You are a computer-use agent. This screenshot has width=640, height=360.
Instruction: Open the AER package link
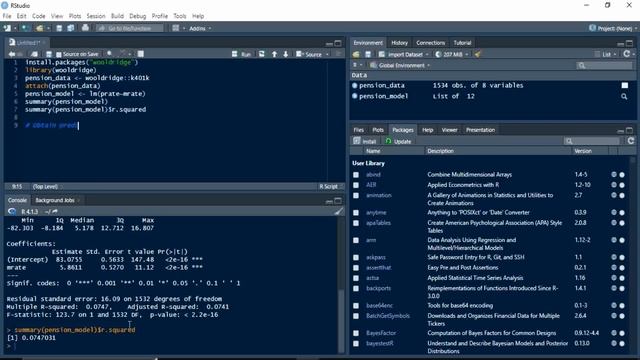(371, 185)
